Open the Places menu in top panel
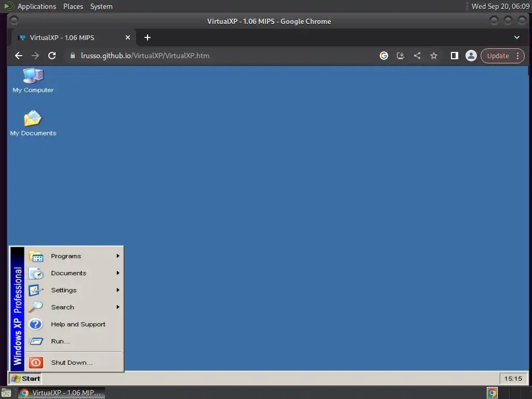The height and width of the screenshot is (399, 532). (73, 6)
